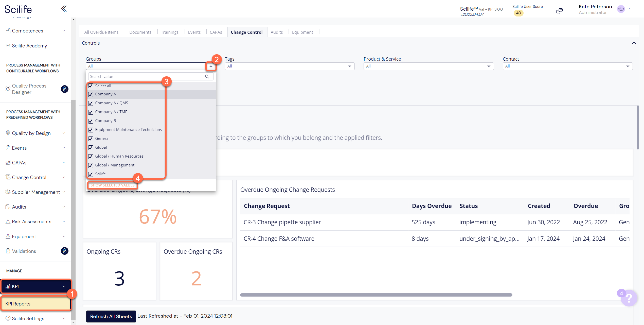The width and height of the screenshot is (644, 325).
Task: Open the Product & Service dropdown
Action: [x=428, y=66]
